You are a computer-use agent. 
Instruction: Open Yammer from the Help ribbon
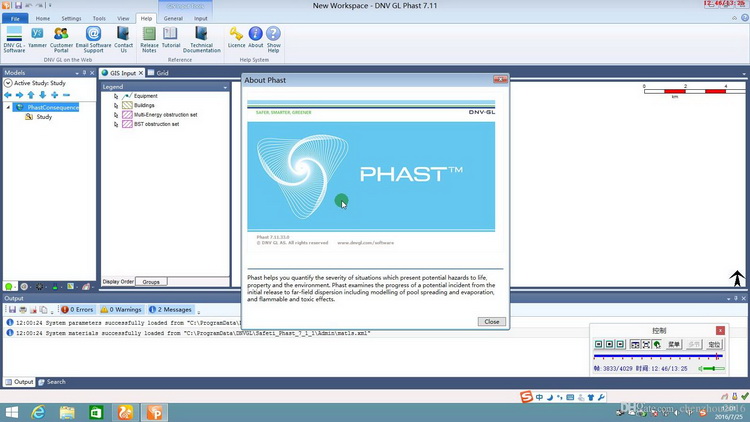tap(37, 37)
